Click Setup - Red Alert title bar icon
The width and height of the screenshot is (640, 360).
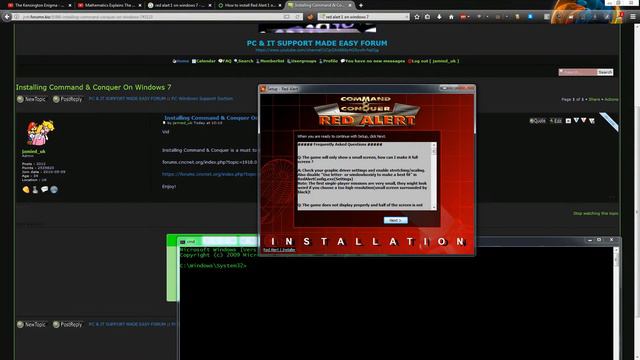[263, 89]
